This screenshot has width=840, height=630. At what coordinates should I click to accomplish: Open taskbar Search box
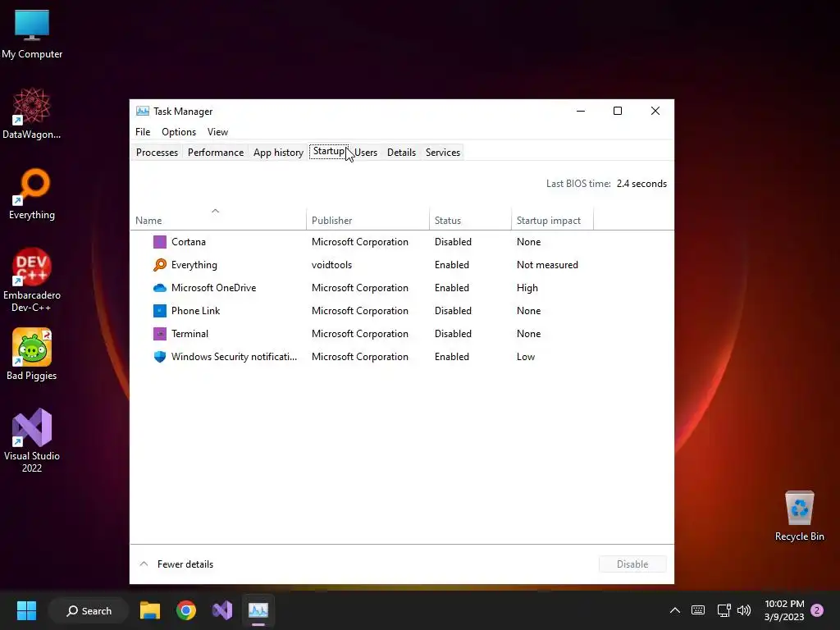[x=89, y=610]
